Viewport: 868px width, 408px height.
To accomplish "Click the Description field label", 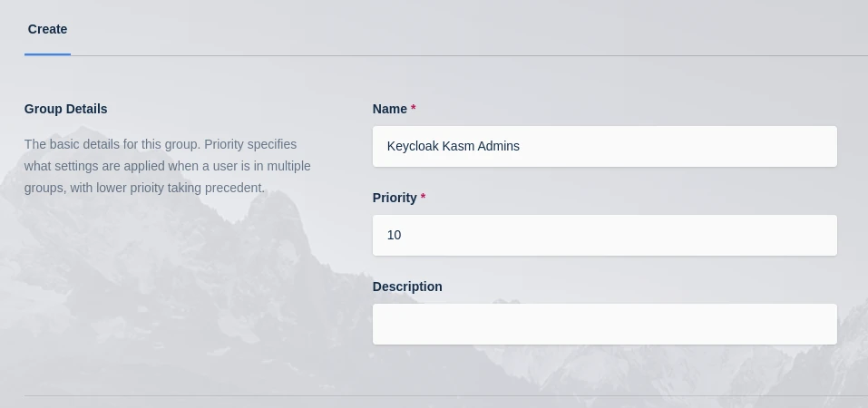I will [x=407, y=287].
